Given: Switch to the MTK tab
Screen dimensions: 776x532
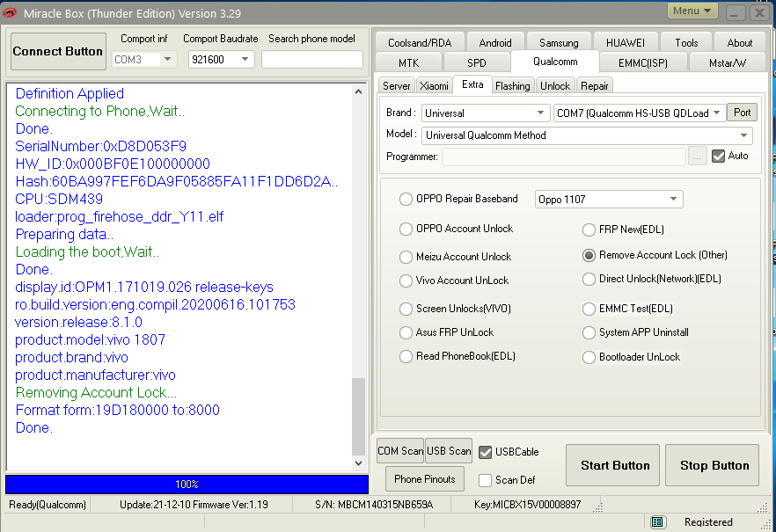Looking at the screenshot, I should click(409, 63).
